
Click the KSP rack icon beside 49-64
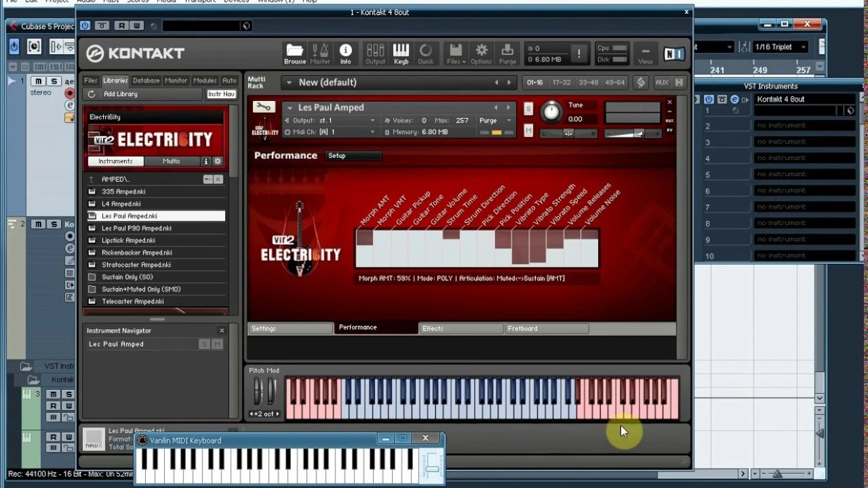(x=641, y=82)
